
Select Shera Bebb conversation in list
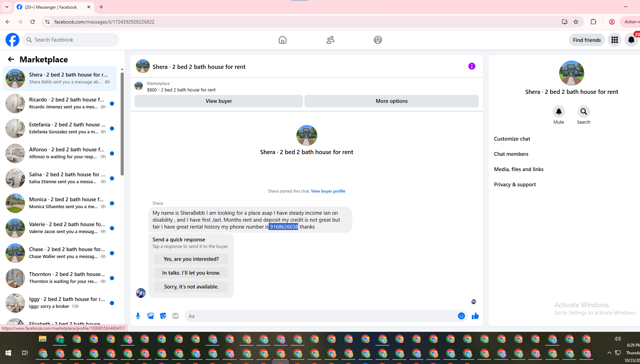[x=60, y=78]
